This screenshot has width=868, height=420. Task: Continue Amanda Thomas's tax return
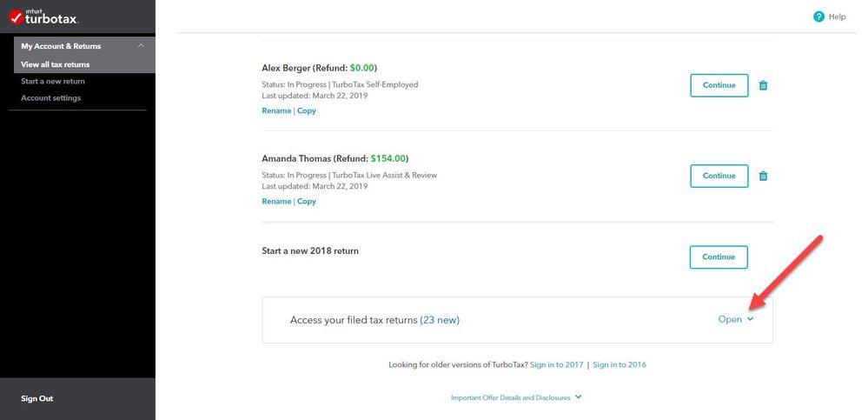(719, 176)
